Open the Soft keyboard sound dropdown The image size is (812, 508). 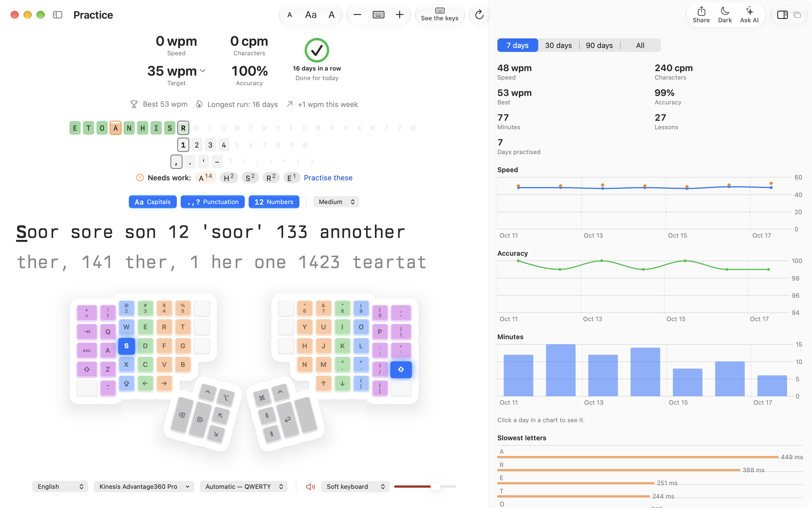click(355, 487)
